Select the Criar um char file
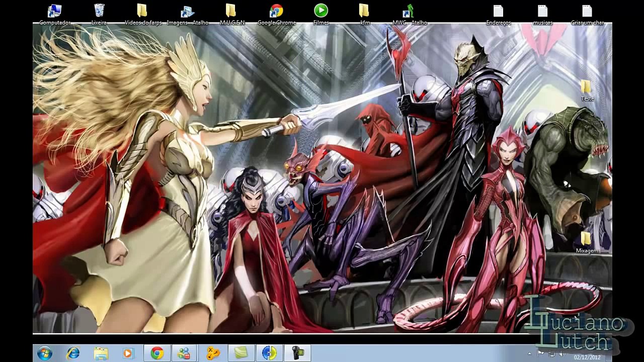Screen dimensions: 644x362 tap(587, 14)
